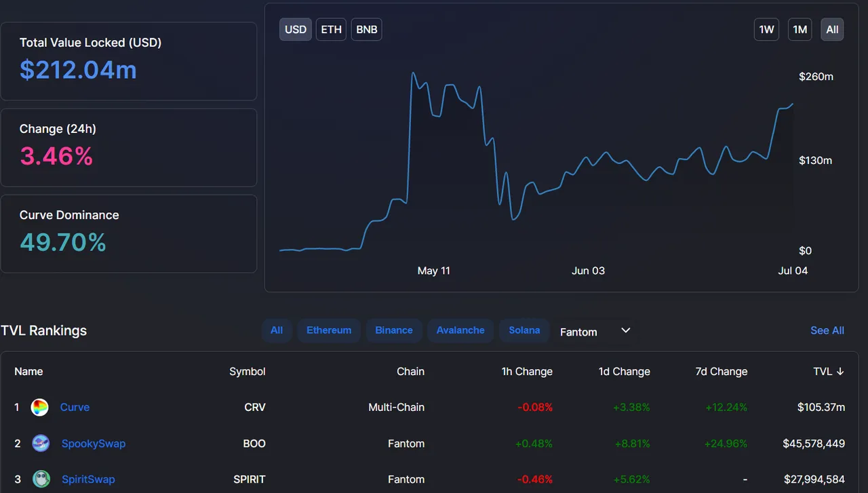Click SpookySwap's +8.81% 1d change
This screenshot has width=868, height=493.
tap(631, 443)
